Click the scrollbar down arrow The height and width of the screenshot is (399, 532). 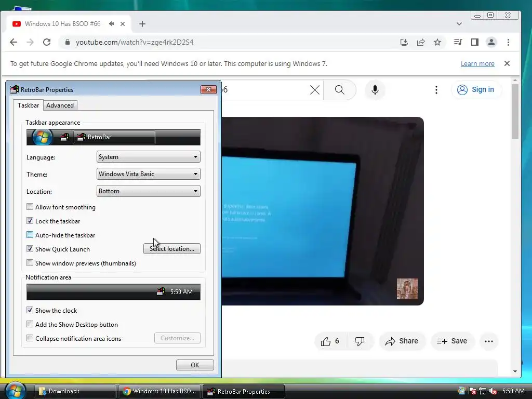point(515,371)
